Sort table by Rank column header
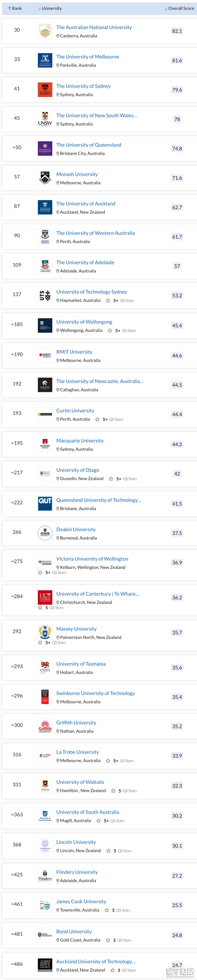This screenshot has width=197, height=980. 15,8
